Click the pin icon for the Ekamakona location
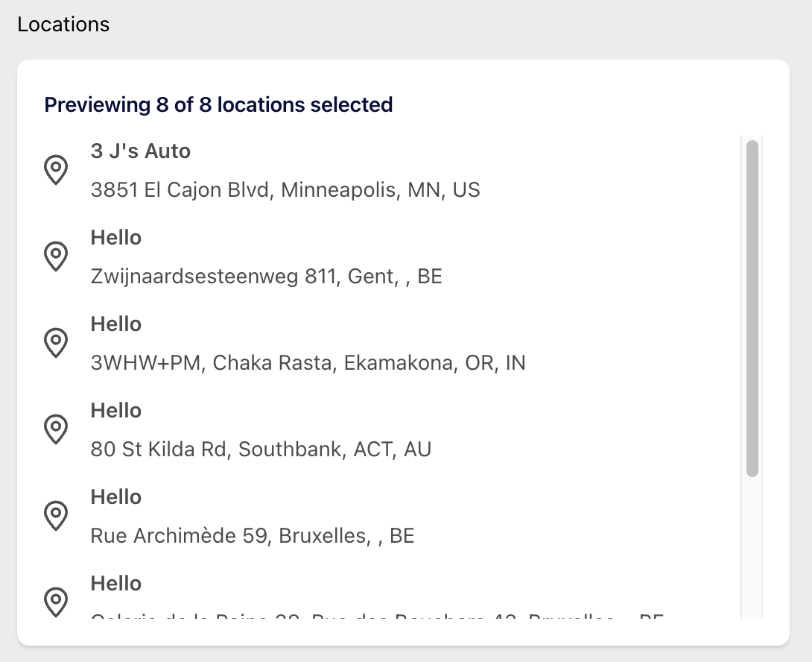Image resolution: width=812 pixels, height=662 pixels. pyautogui.click(x=56, y=343)
